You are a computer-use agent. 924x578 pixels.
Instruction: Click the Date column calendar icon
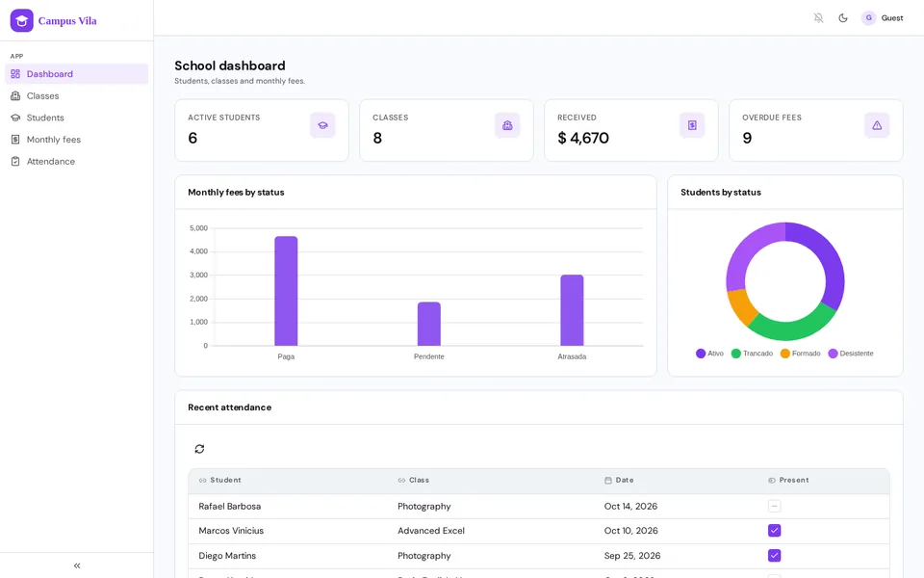click(608, 480)
